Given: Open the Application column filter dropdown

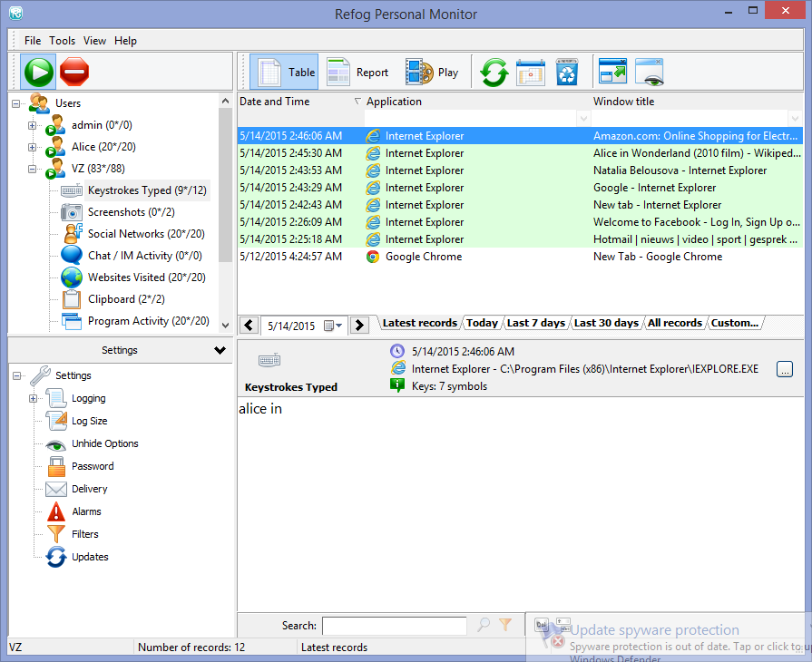Looking at the screenshot, I should pyautogui.click(x=583, y=119).
